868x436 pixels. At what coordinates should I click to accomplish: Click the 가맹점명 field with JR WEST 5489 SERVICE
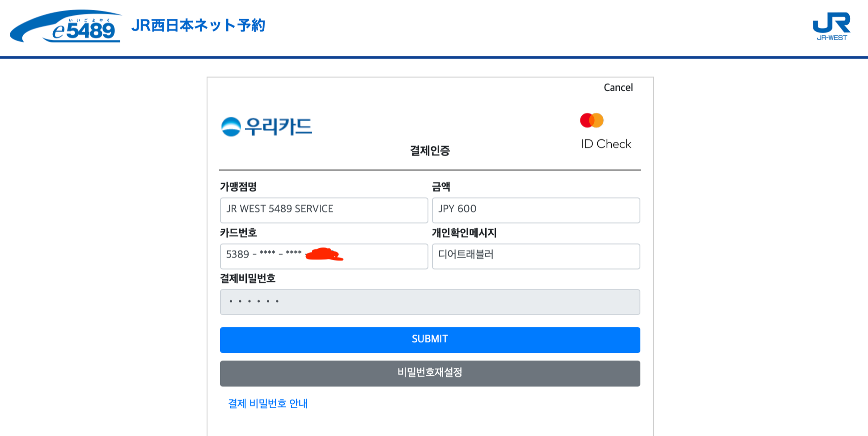[x=324, y=210]
